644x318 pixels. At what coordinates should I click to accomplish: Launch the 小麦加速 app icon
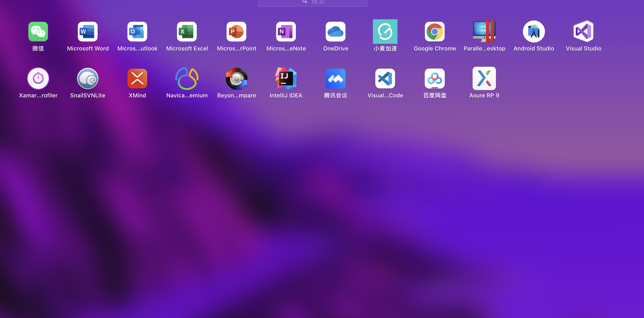(x=385, y=32)
